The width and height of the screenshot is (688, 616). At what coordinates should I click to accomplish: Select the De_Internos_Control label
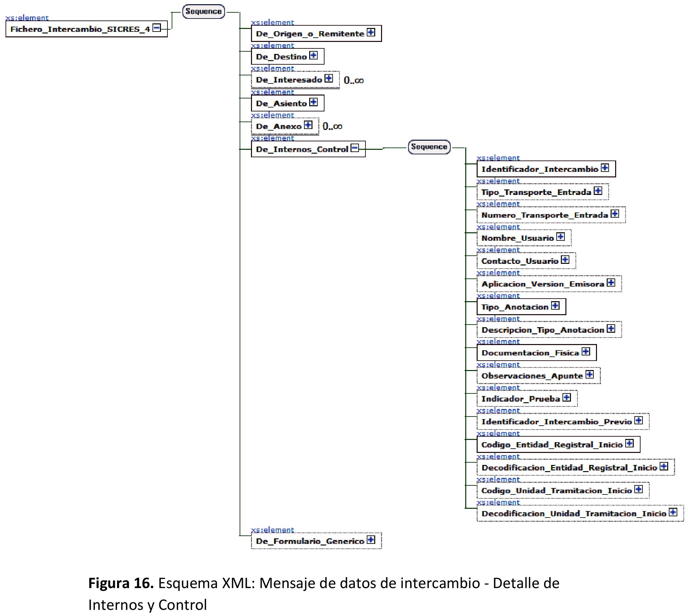[x=302, y=149]
